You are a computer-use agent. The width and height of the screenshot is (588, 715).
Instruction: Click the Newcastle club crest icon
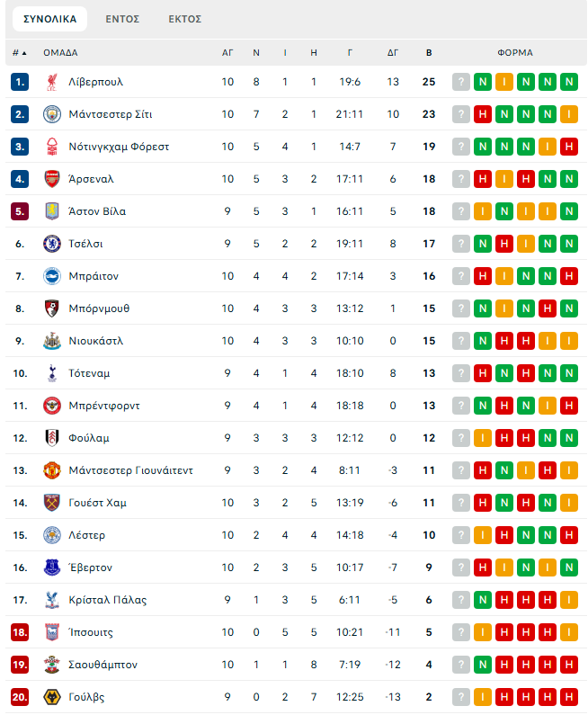pyautogui.click(x=51, y=341)
